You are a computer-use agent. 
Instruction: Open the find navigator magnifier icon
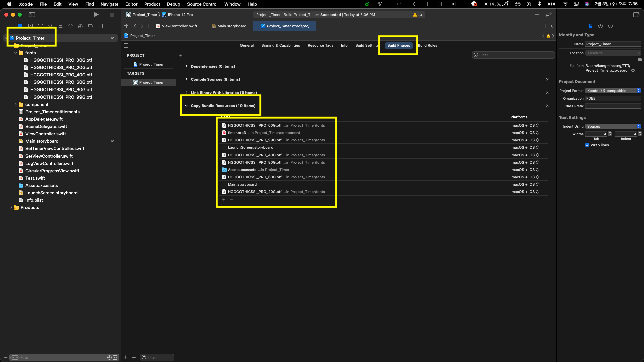pyautogui.click(x=50, y=26)
